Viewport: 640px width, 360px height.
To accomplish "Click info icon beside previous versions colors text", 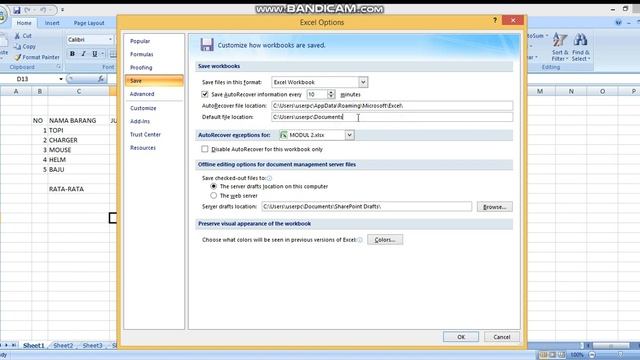I will point(360,240).
